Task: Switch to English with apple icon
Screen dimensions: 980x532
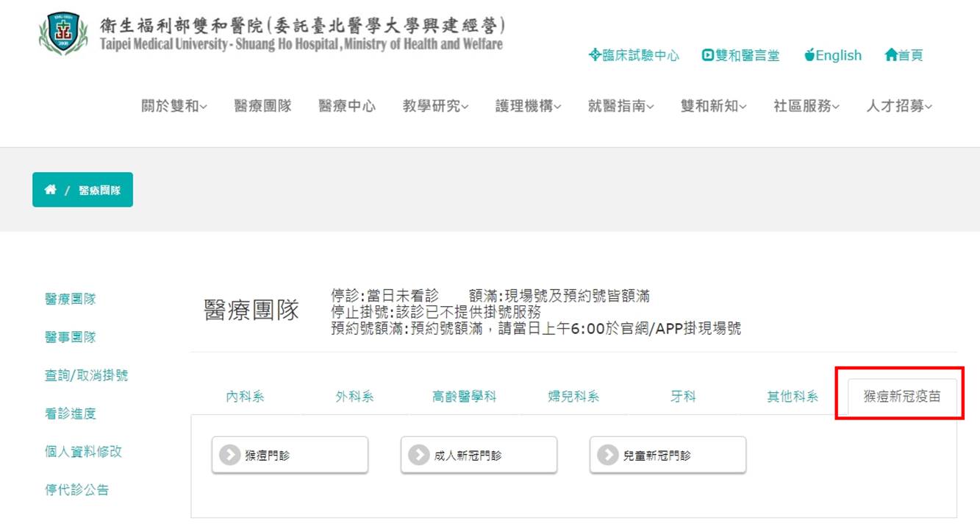Action: coord(832,55)
